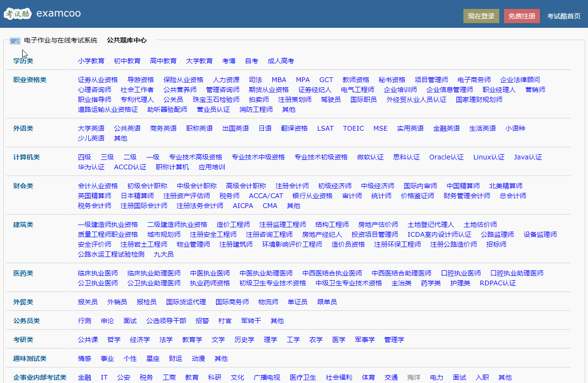This screenshot has width=588, height=383.
Task: Click the 电气工程师 link
Action: 358,90
